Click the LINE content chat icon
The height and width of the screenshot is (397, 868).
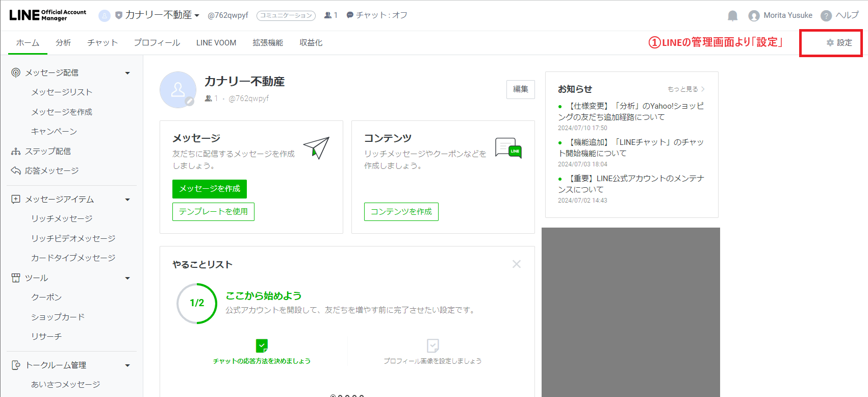coord(508,148)
